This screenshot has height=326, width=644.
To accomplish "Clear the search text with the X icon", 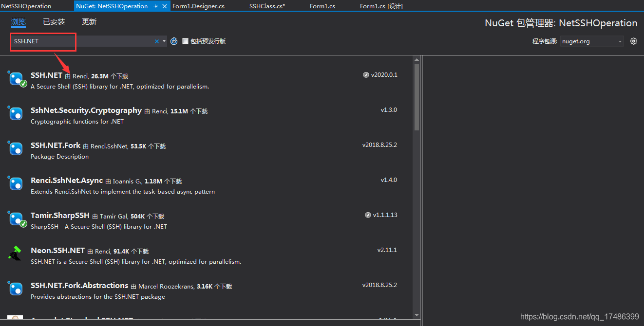I will (157, 41).
